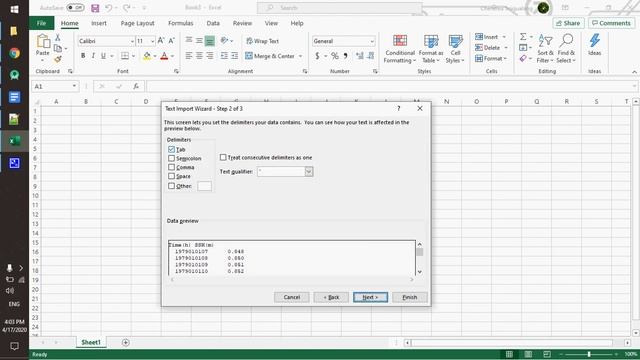Check the Semicolon delimiter checkbox

(171, 158)
